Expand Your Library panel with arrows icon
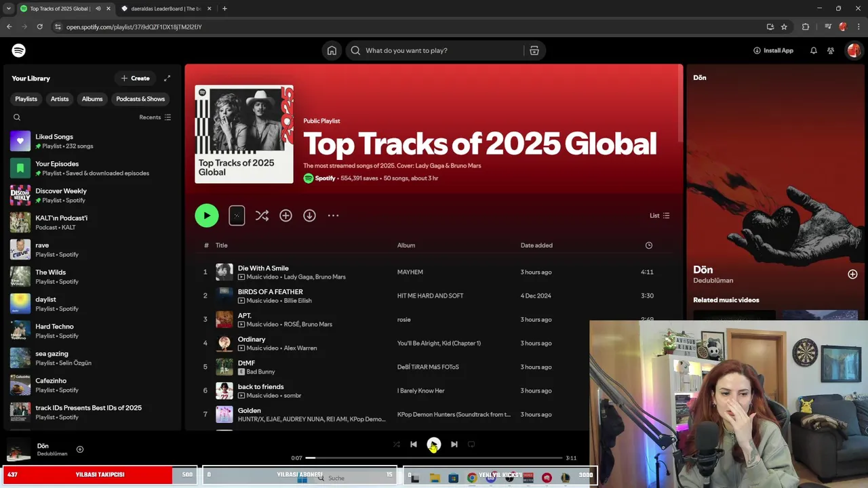 coord(167,78)
